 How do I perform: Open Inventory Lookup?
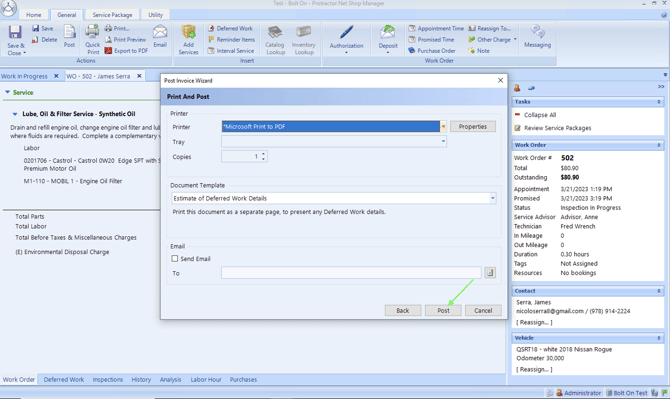(x=303, y=40)
